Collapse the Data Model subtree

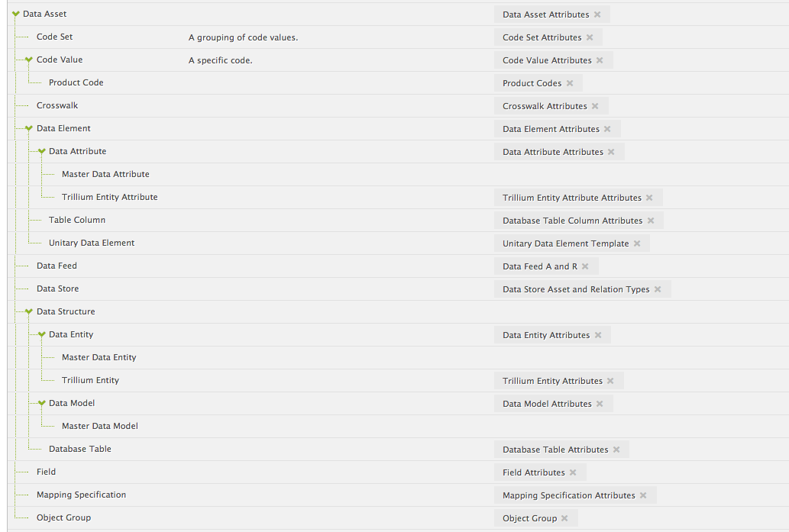[42, 403]
